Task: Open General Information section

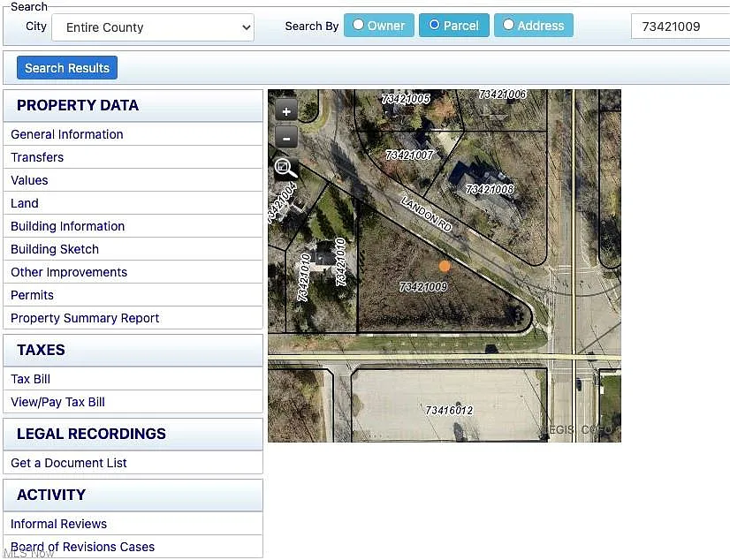Action: click(67, 134)
